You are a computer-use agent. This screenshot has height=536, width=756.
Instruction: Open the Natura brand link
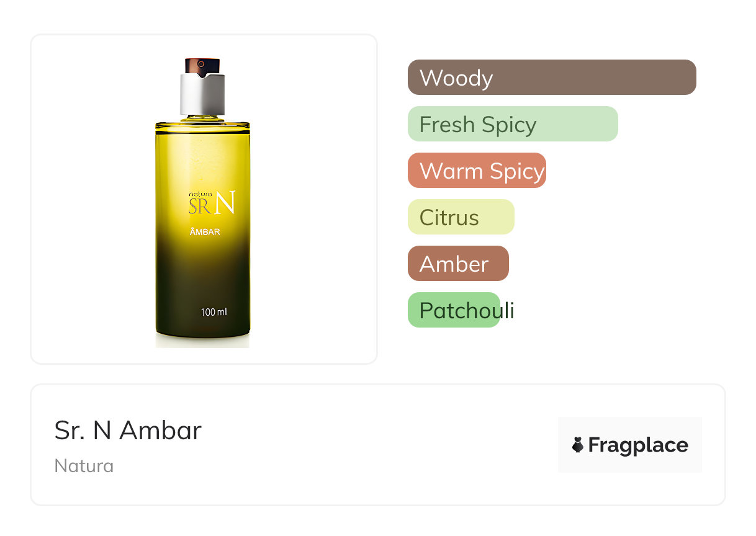click(x=84, y=466)
